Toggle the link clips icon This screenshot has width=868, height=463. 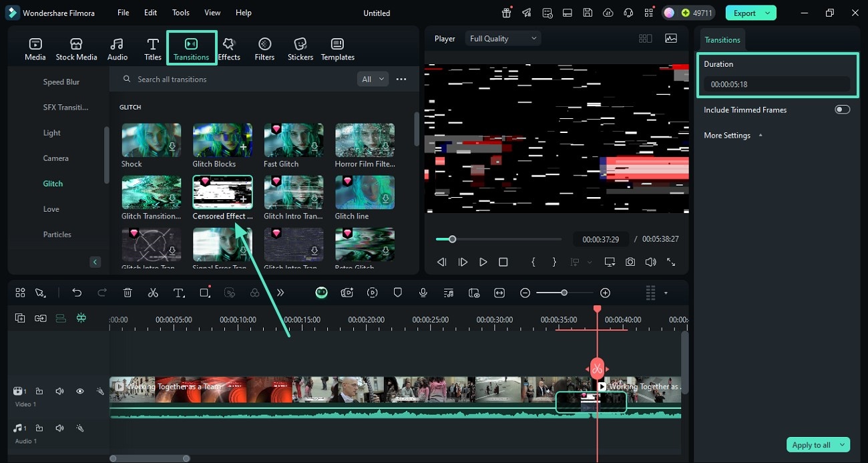[41, 319]
